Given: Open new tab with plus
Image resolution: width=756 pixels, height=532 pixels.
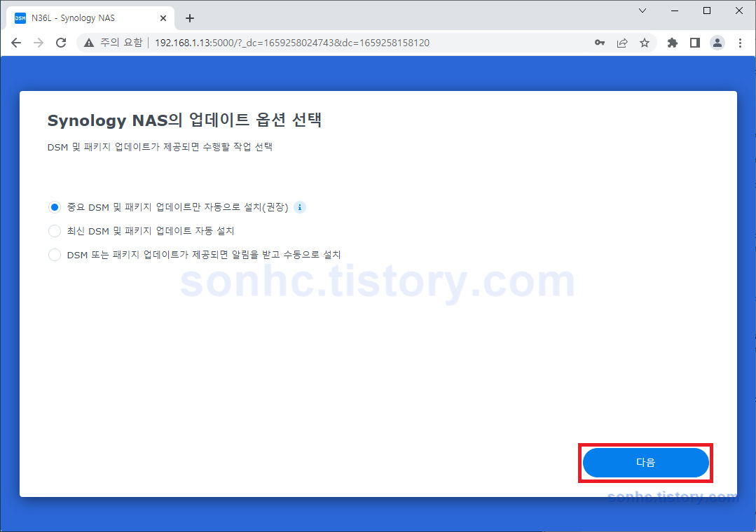Looking at the screenshot, I should tap(190, 18).
